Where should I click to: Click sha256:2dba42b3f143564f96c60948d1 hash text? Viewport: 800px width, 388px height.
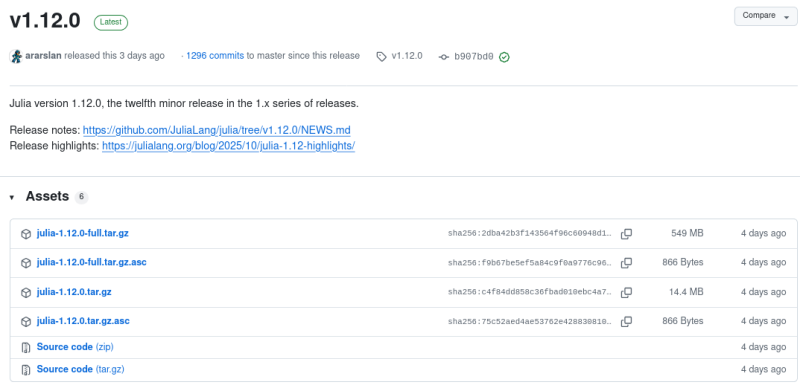[530, 234]
